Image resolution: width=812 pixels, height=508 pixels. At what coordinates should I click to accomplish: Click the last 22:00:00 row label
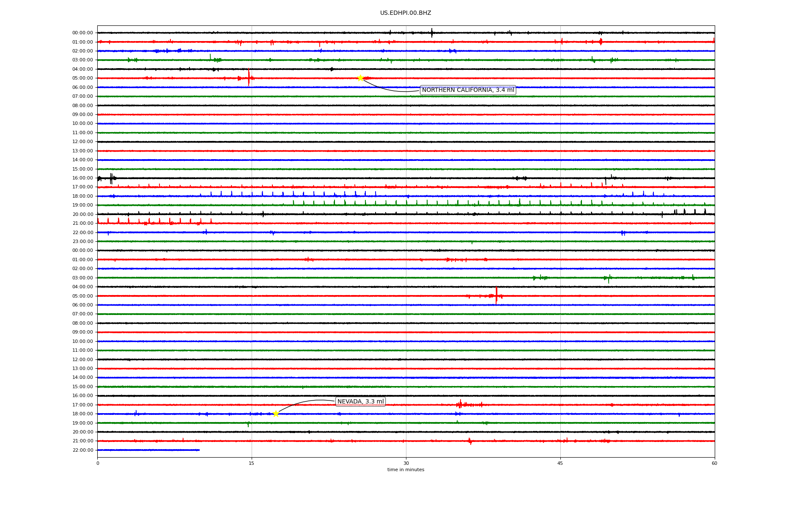point(82,450)
